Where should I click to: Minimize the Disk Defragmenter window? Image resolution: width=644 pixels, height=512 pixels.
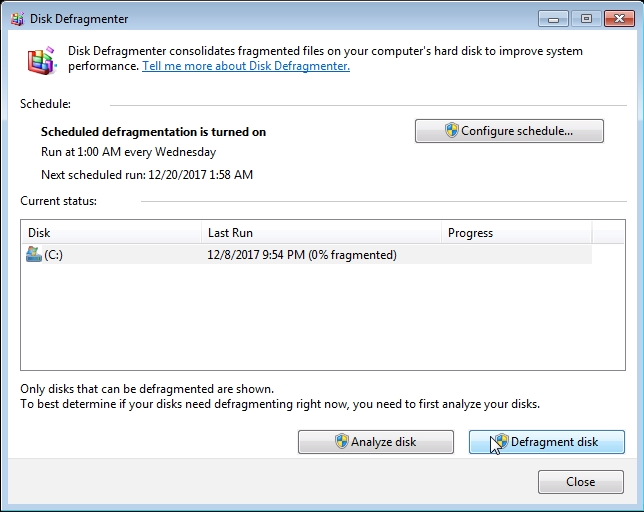tap(553, 18)
